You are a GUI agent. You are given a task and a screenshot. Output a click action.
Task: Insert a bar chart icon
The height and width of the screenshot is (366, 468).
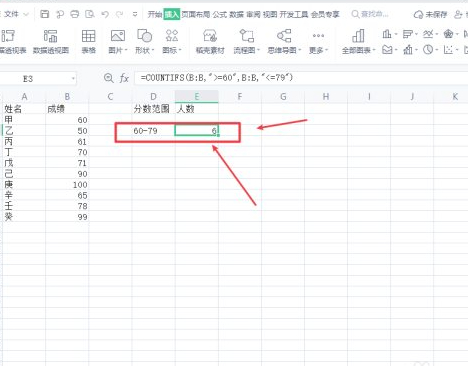pyautogui.click(x=407, y=34)
